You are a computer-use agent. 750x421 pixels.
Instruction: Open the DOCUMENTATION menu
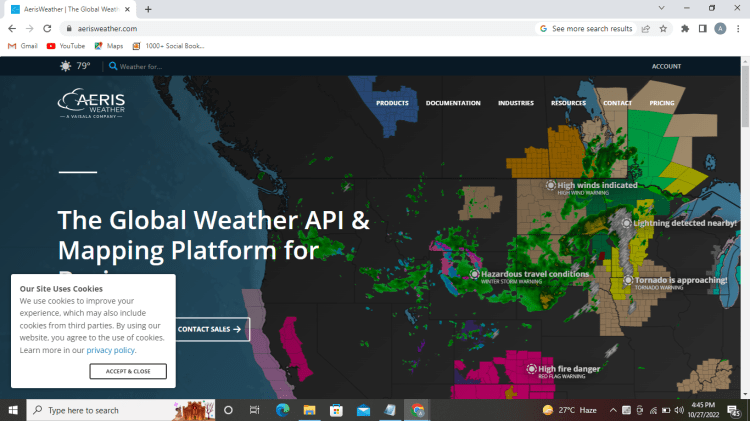tap(453, 103)
